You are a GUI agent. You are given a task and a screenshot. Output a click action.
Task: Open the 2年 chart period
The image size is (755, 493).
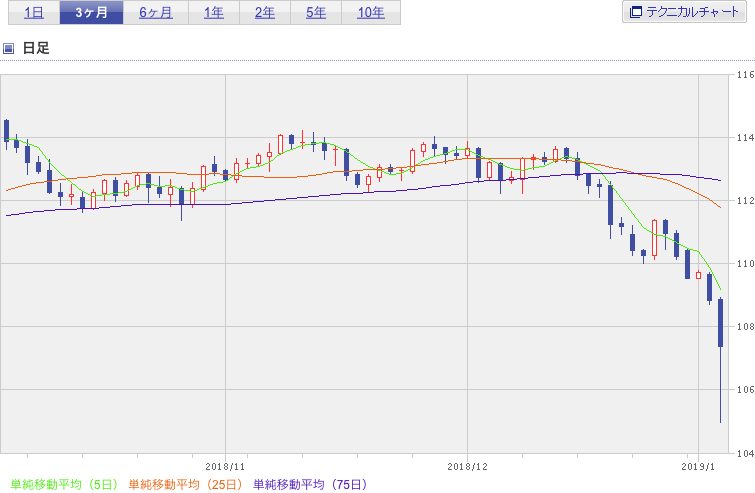point(265,13)
